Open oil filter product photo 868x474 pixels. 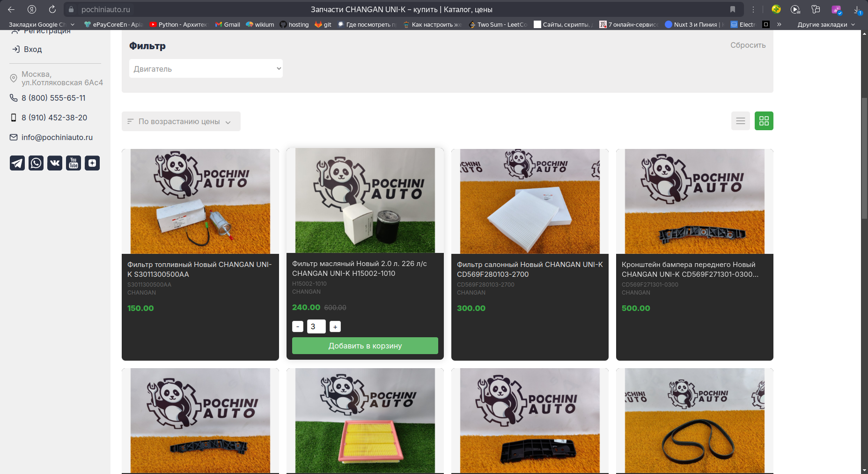[x=365, y=200]
